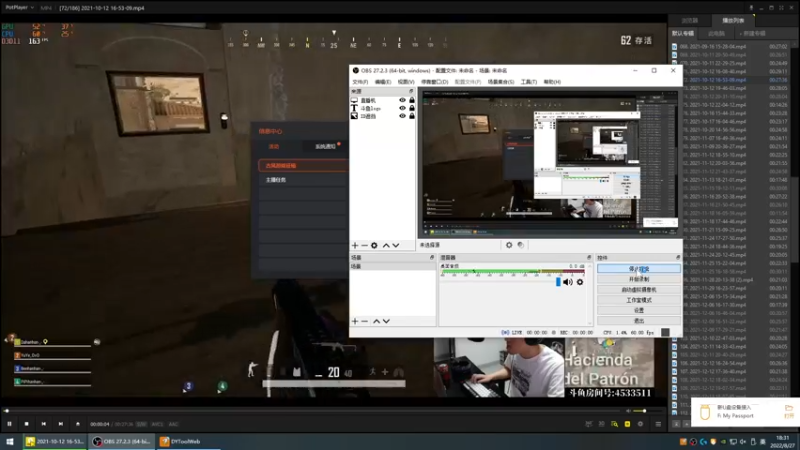The height and width of the screenshot is (450, 800).
Task: Click the stop streaming button in Controls
Action: click(639, 269)
